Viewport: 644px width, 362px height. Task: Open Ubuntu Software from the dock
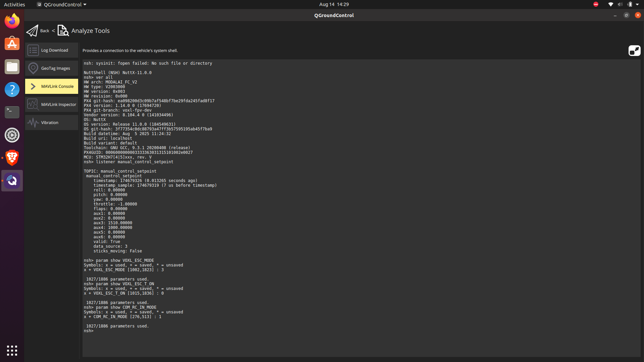coord(12,44)
